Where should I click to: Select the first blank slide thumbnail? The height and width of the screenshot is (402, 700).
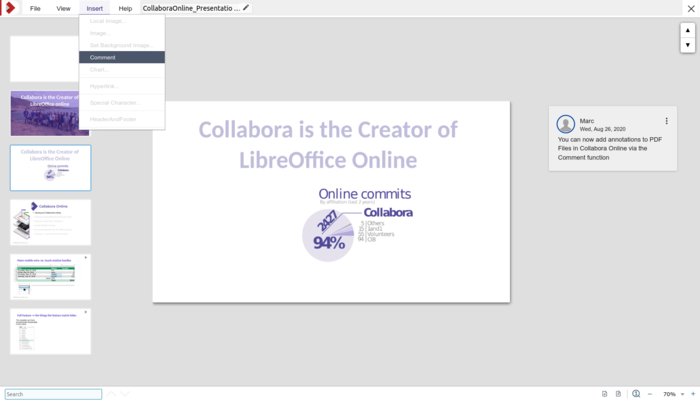pos(45,59)
